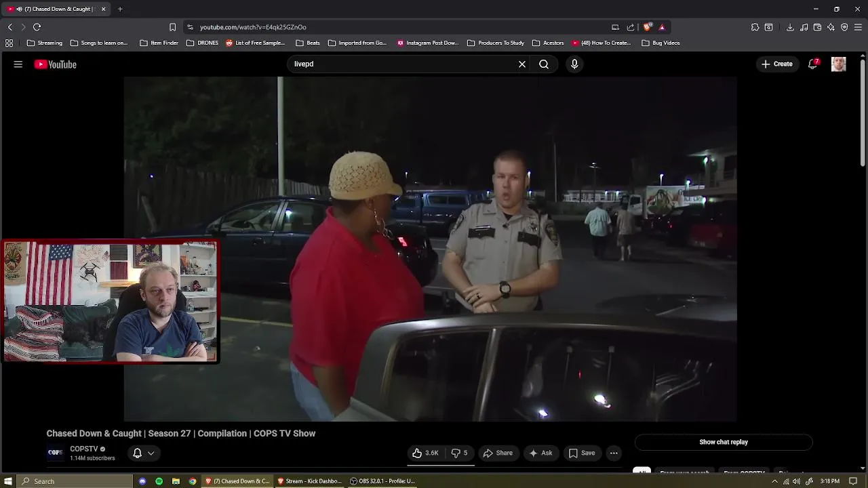The width and height of the screenshot is (868, 488).
Task: Select the 'From your search' filter chip
Action: (684, 472)
